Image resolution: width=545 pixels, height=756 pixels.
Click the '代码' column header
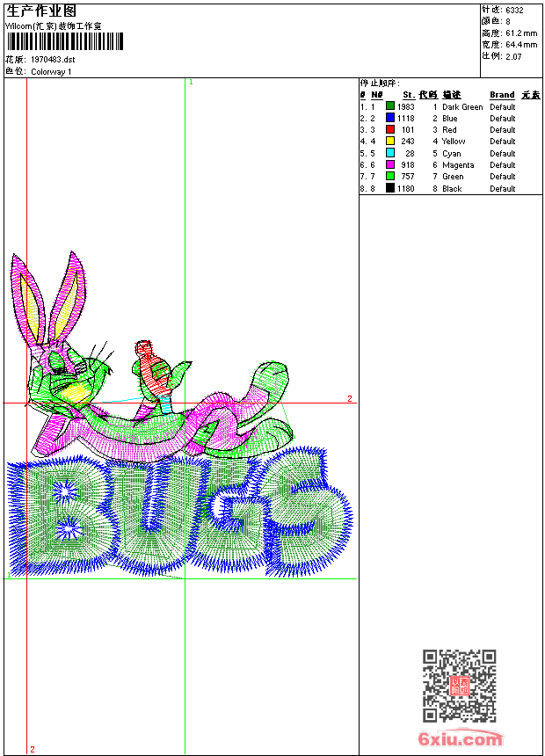point(428,95)
